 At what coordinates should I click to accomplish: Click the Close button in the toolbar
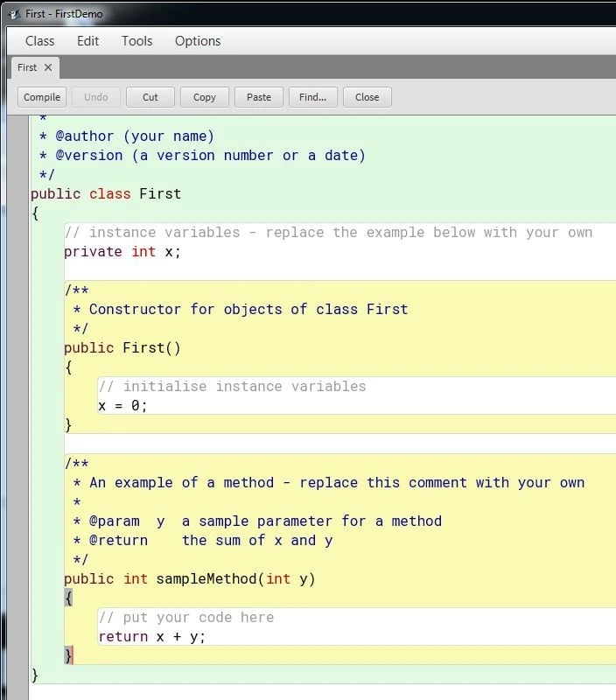pos(367,97)
